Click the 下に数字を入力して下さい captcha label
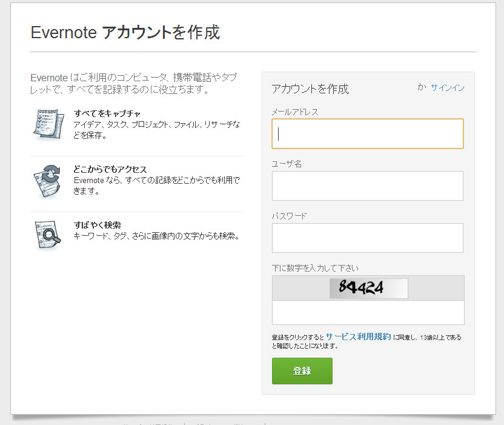Screen dimensions: 504x425 tap(316, 268)
